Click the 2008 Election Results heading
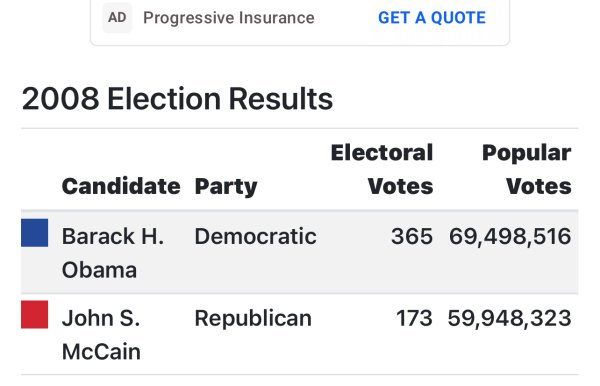This screenshot has height=386, width=600. 177,99
